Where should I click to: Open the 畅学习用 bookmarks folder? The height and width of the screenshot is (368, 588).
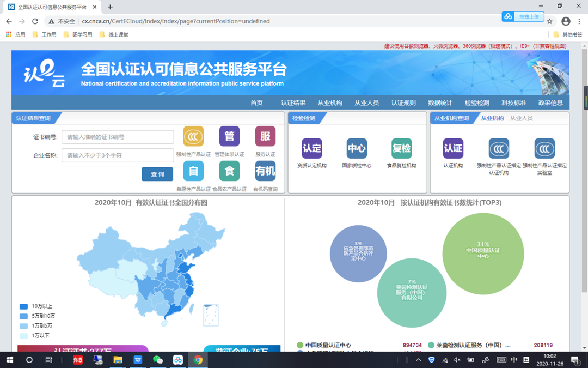78,34
